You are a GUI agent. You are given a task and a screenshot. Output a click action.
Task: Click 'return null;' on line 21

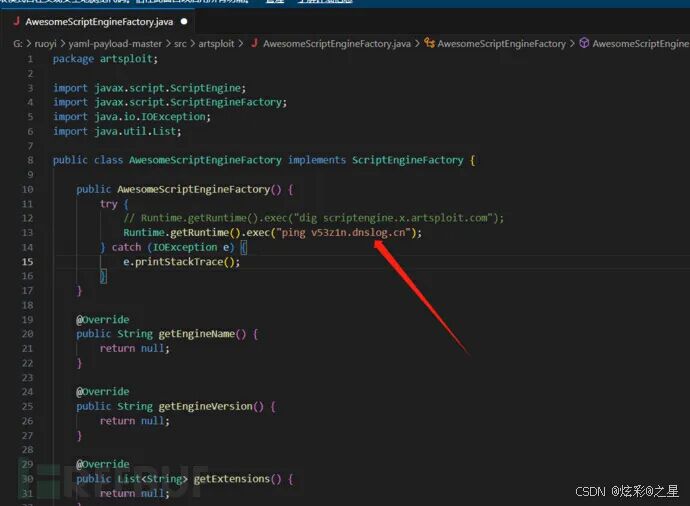click(135, 348)
